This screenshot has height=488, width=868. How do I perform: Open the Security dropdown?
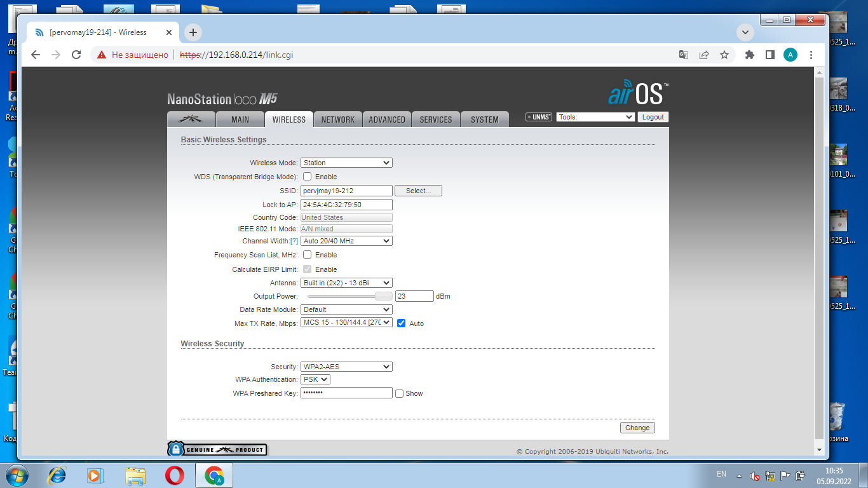[x=346, y=367]
